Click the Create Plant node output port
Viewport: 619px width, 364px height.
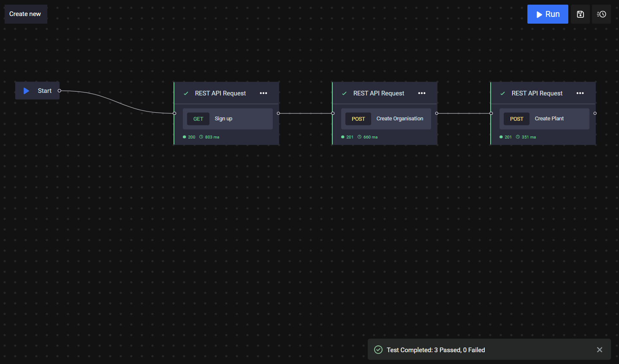click(x=595, y=113)
